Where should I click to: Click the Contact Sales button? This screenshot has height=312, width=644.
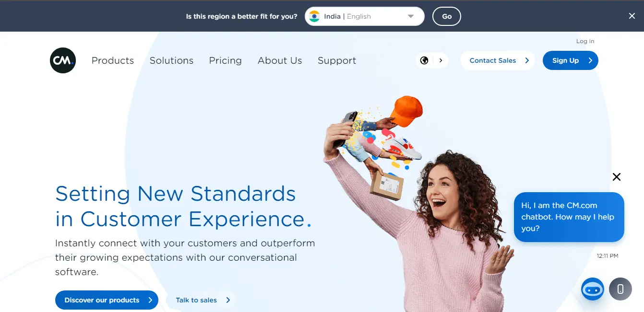pos(497,60)
